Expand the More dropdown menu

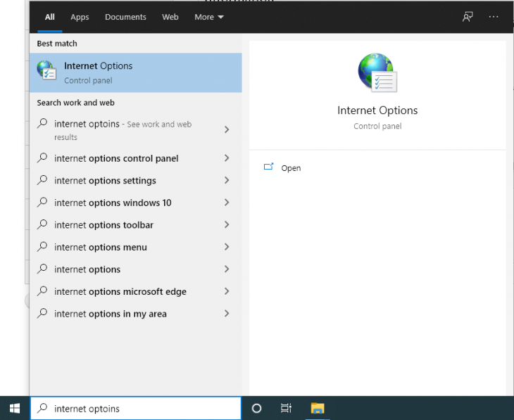coord(209,17)
